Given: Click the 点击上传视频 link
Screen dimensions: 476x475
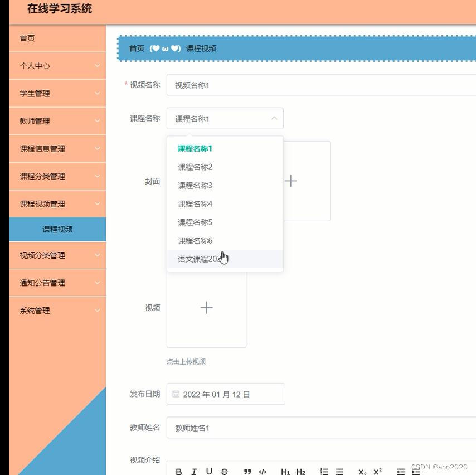Looking at the screenshot, I should pos(186,361).
